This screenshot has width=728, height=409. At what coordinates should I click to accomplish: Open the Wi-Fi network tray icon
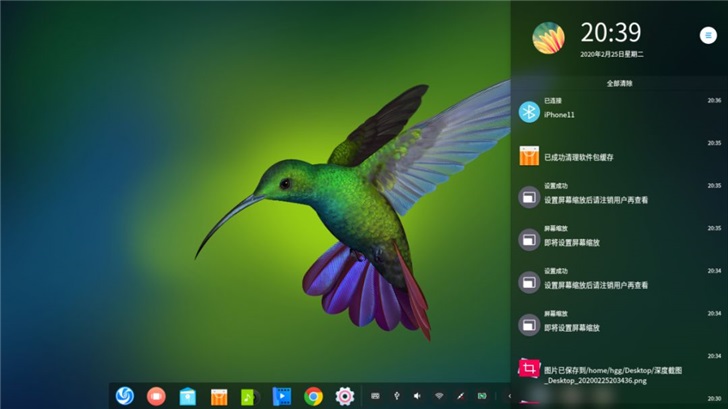(x=439, y=396)
